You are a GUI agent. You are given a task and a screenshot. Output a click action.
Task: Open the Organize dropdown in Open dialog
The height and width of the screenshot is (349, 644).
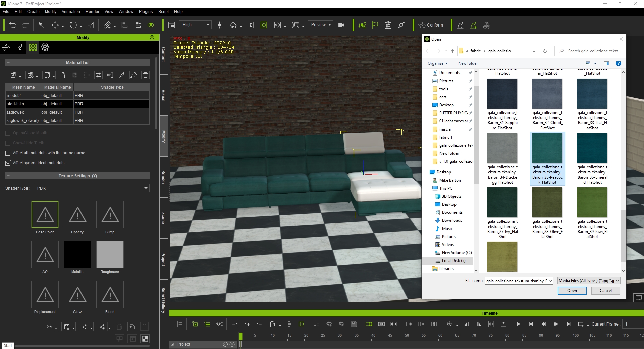[x=438, y=63]
